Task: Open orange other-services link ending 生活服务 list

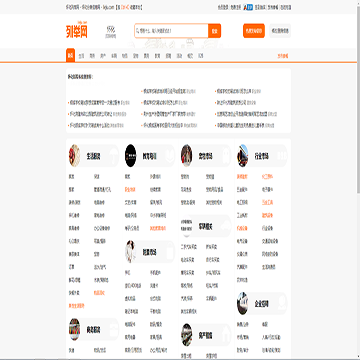Action: [x=77, y=306]
